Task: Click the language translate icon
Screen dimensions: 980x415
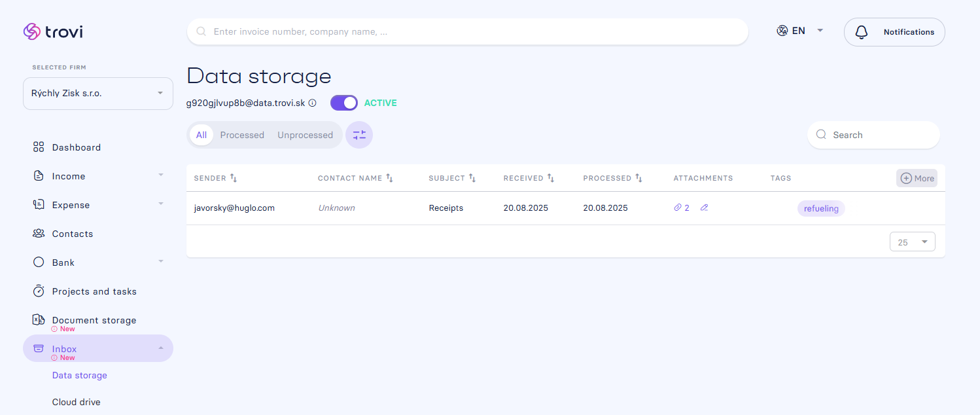Action: [782, 31]
